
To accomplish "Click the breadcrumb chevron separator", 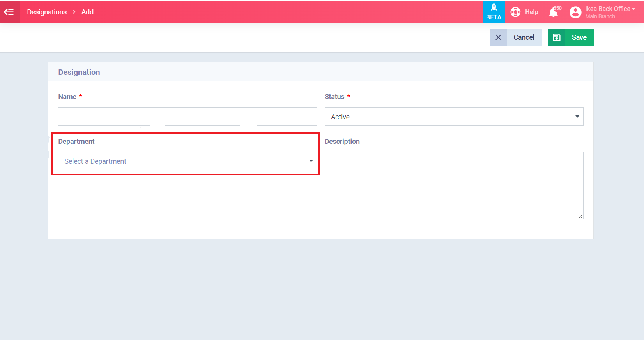I will (x=74, y=12).
